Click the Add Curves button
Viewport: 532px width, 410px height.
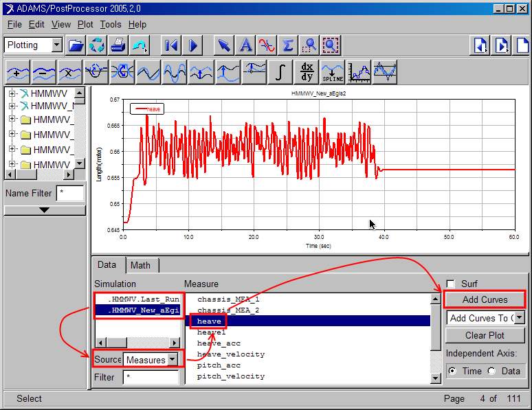coord(485,299)
